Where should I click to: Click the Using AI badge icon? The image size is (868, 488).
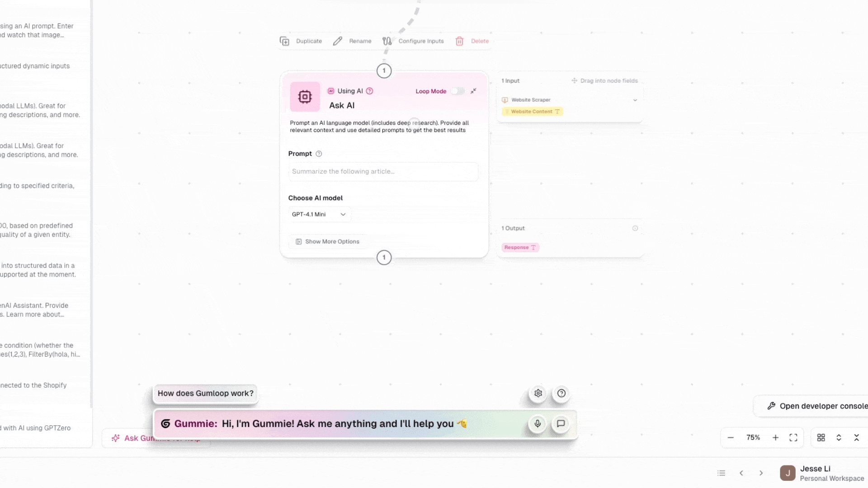click(x=331, y=91)
